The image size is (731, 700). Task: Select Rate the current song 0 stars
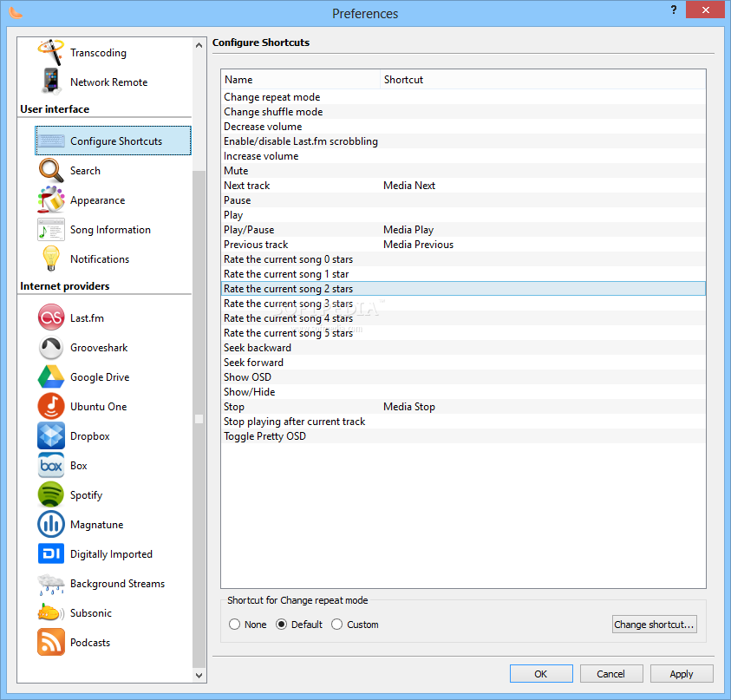click(x=463, y=259)
